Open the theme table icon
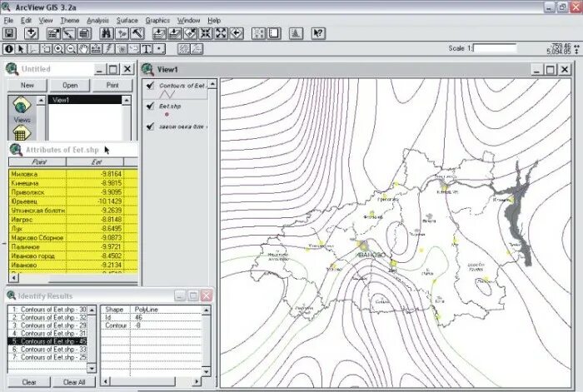This screenshot has width=583, height=392. point(84,33)
